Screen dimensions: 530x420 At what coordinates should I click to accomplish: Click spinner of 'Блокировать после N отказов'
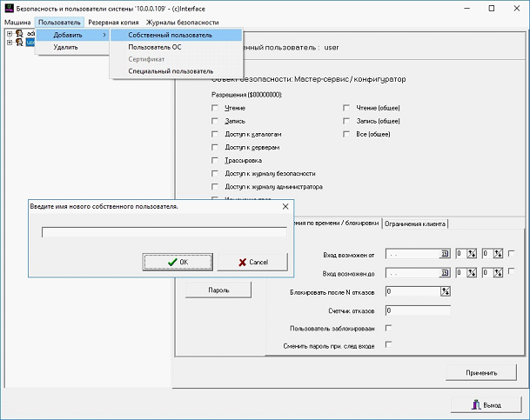click(445, 291)
